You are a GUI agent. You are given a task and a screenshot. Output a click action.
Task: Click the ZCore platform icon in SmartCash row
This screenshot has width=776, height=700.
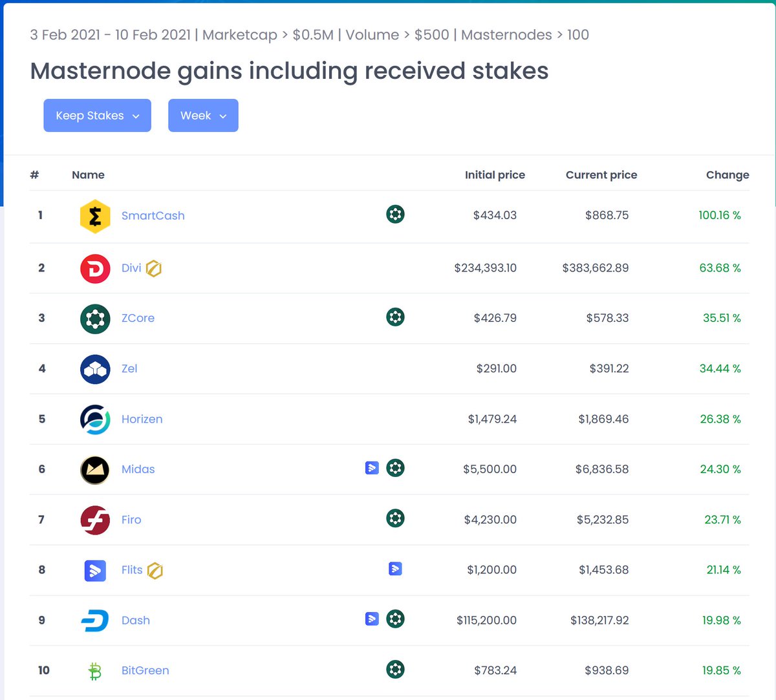click(x=395, y=214)
